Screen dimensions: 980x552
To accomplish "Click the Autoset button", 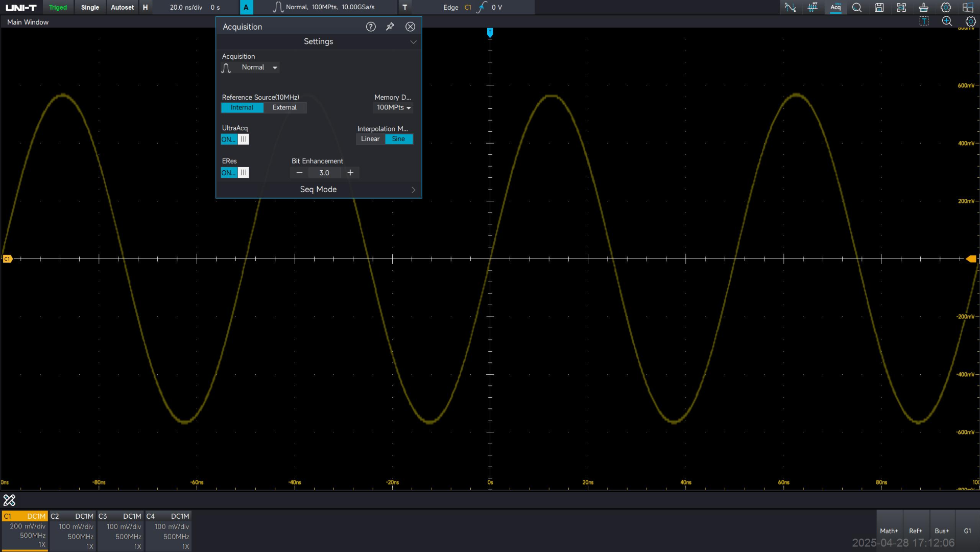I will (x=122, y=7).
